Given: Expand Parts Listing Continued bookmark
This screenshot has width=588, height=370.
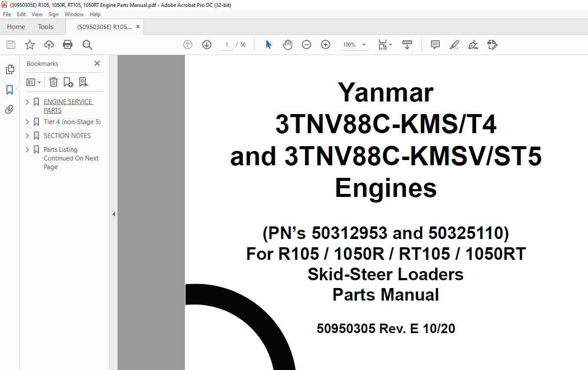Looking at the screenshot, I should point(28,150).
